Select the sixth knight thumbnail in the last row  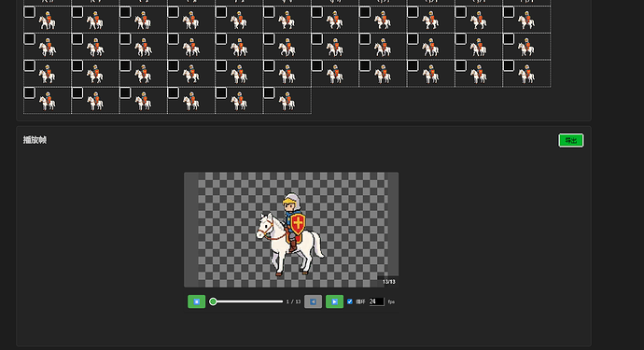[x=287, y=101]
